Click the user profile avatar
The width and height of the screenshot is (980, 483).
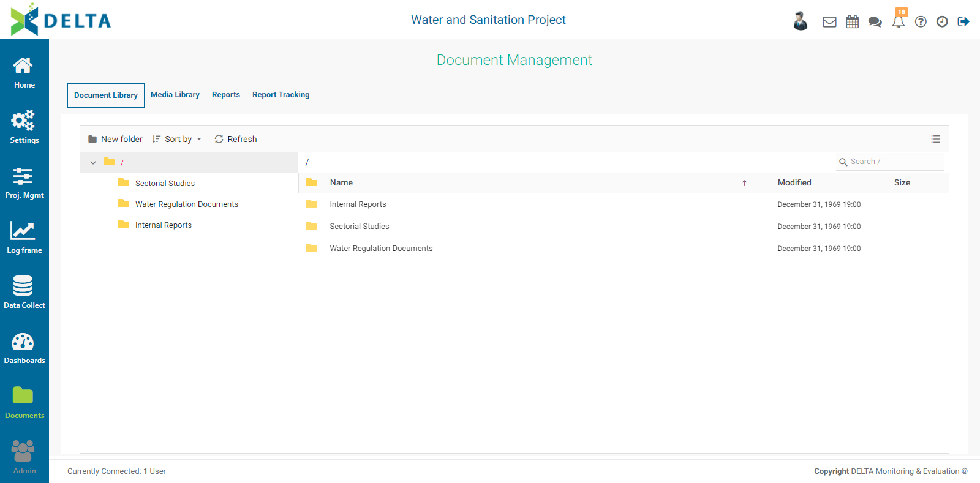pyautogui.click(x=801, y=21)
